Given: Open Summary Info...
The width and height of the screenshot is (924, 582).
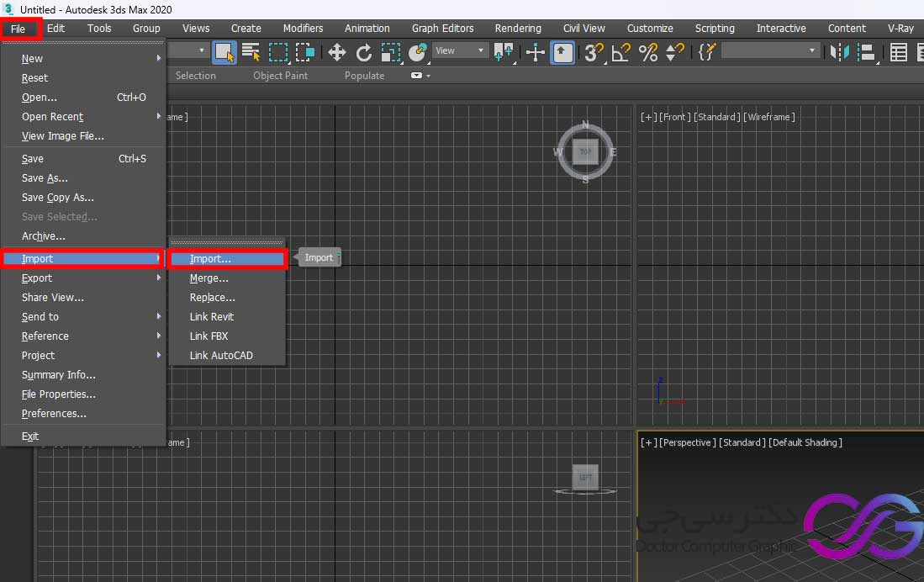Looking at the screenshot, I should click(x=83, y=375).
